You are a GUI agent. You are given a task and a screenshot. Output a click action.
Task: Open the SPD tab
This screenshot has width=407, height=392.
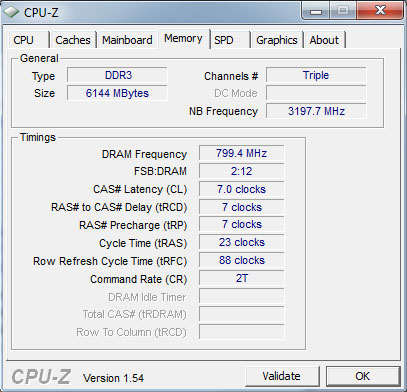coord(230,40)
